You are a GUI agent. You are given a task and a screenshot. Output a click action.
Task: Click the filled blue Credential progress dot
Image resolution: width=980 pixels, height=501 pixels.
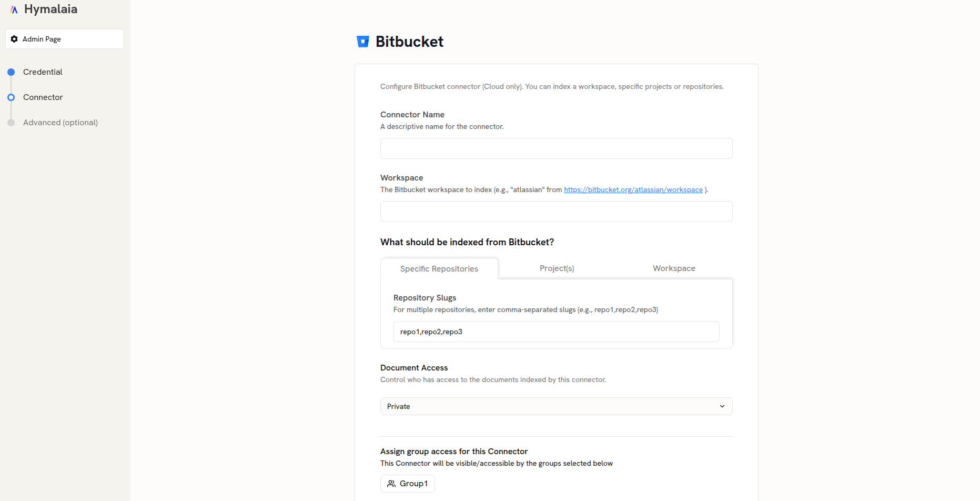tap(11, 72)
